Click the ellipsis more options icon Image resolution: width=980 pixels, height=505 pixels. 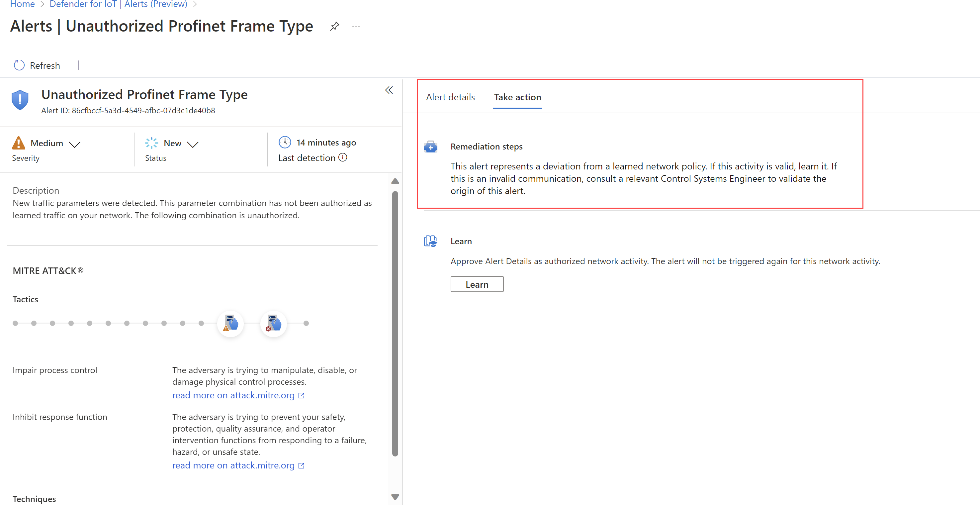358,26
